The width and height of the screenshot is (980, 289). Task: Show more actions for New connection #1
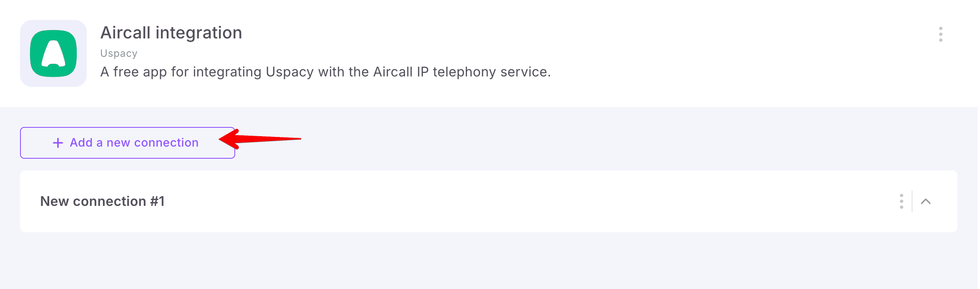pyautogui.click(x=901, y=201)
